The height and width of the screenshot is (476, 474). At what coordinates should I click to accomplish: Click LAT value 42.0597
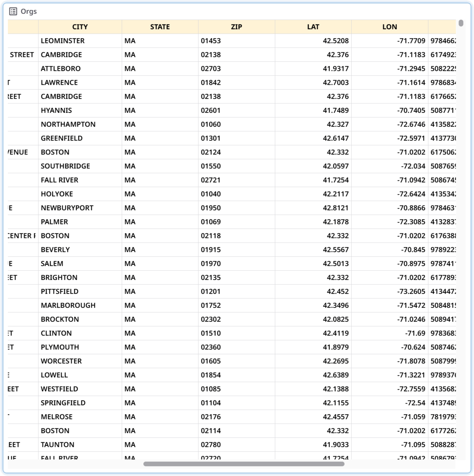(313, 166)
